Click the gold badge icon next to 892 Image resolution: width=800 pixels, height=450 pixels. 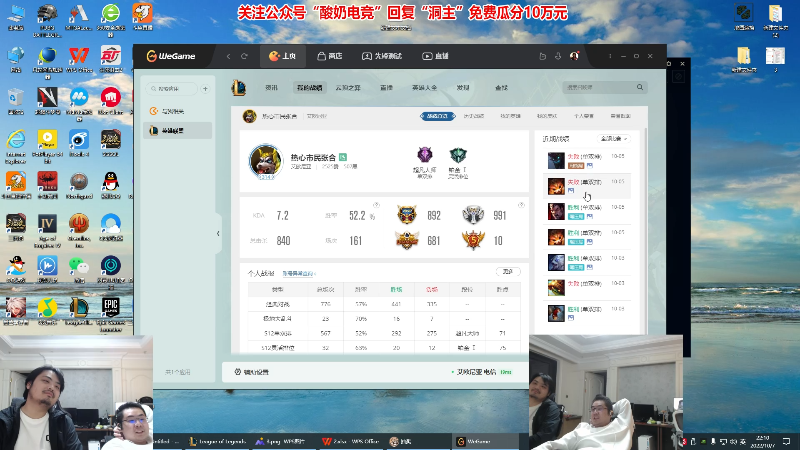407,215
